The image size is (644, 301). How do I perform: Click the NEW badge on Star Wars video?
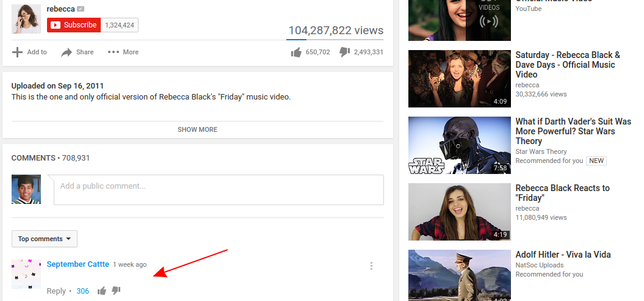596,161
